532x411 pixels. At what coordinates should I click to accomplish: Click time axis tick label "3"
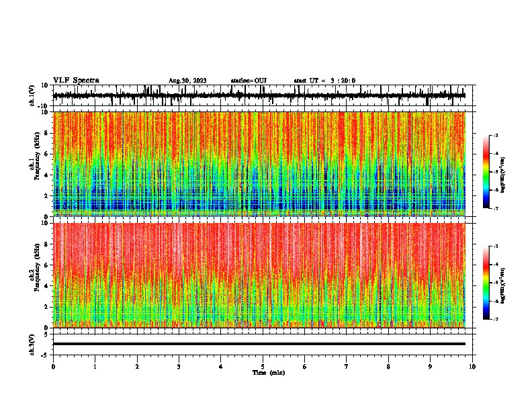179,367
